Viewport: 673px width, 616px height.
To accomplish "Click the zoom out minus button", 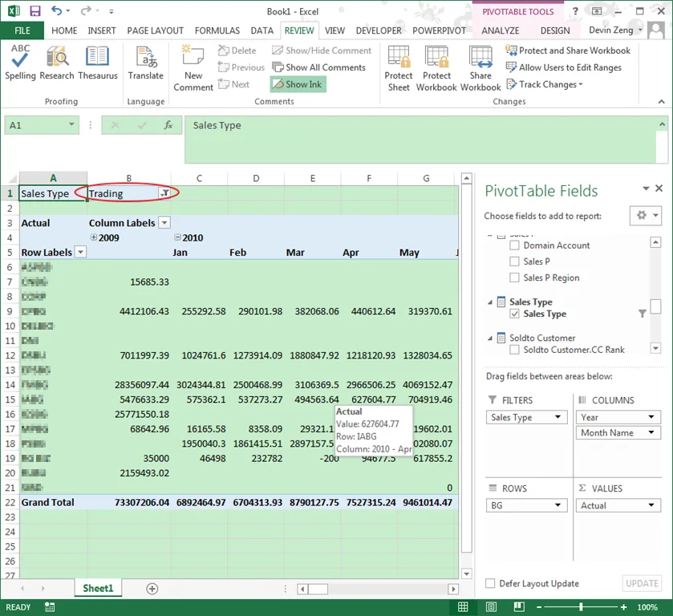I will click(x=540, y=607).
